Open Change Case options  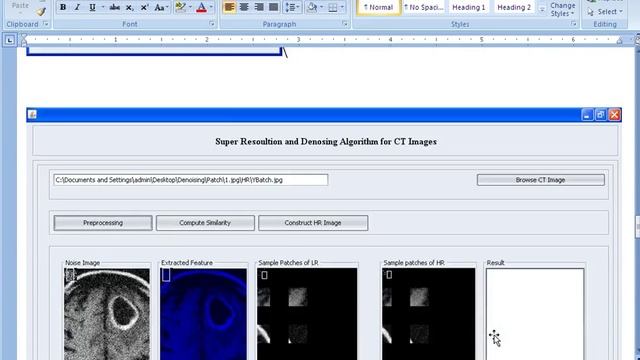[x=161, y=7]
